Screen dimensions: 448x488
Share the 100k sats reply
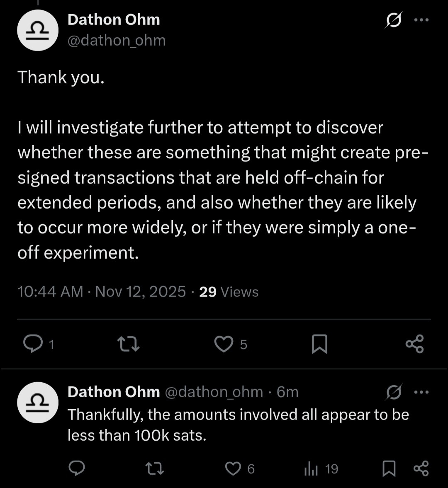(x=421, y=469)
